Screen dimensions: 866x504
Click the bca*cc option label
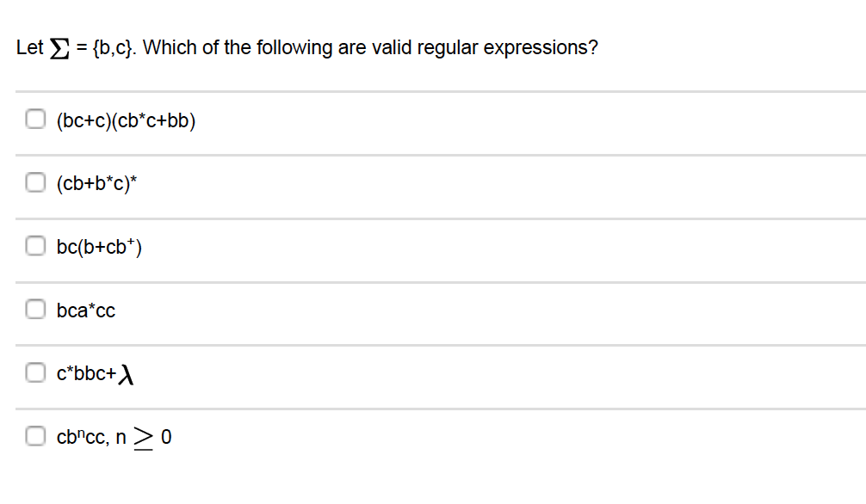click(x=85, y=310)
